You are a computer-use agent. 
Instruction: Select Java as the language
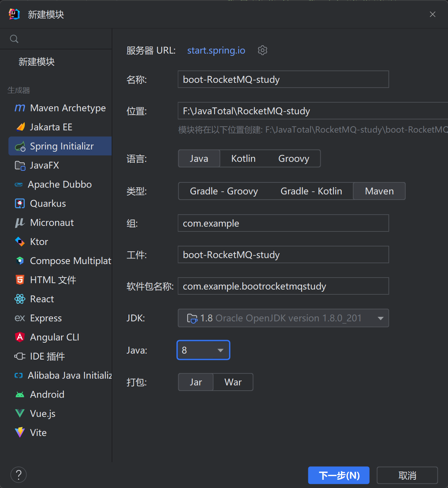pyautogui.click(x=199, y=158)
